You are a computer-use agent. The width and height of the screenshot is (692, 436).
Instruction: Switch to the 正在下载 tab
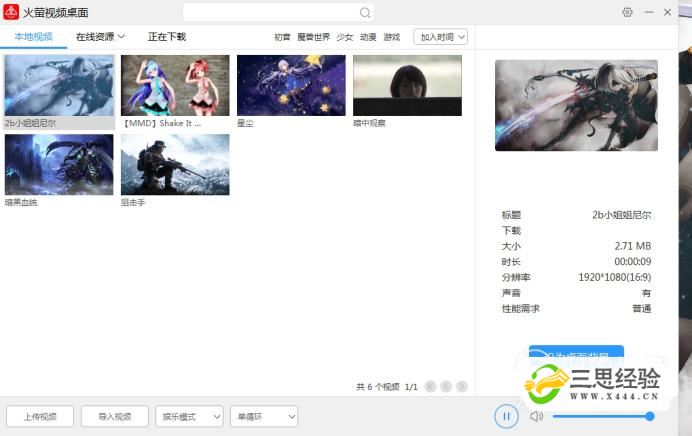(x=166, y=37)
